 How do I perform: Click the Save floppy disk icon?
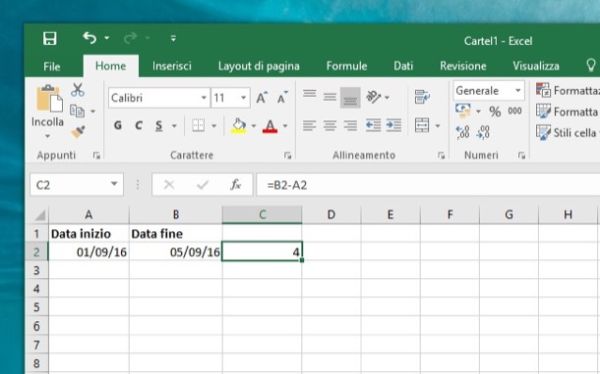point(50,38)
